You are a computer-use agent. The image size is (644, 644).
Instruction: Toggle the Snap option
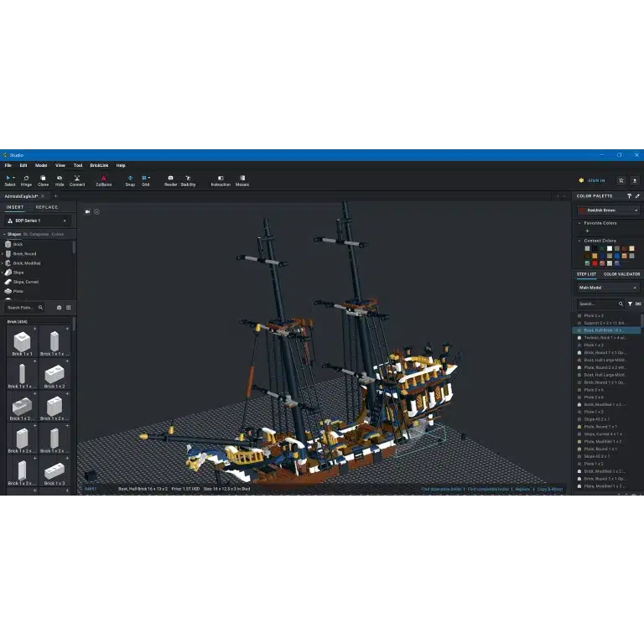tap(130, 181)
